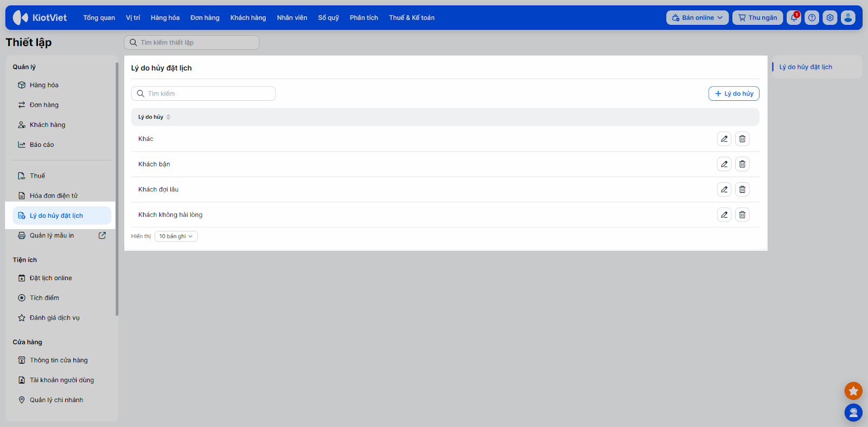Open the Bán online dropdown
868x427 pixels.
point(697,18)
